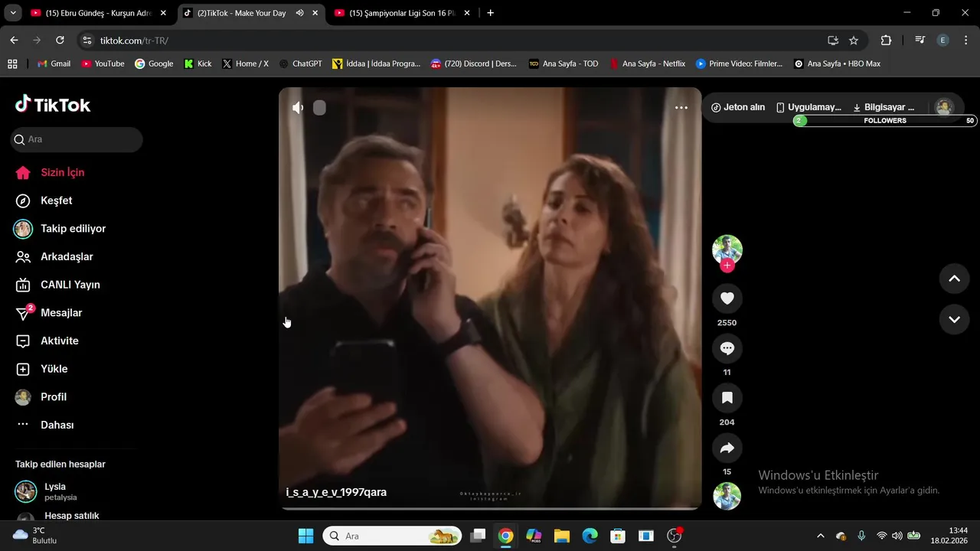Open profile avatar menu at top right
The width and height of the screenshot is (980, 551).
[x=945, y=107]
